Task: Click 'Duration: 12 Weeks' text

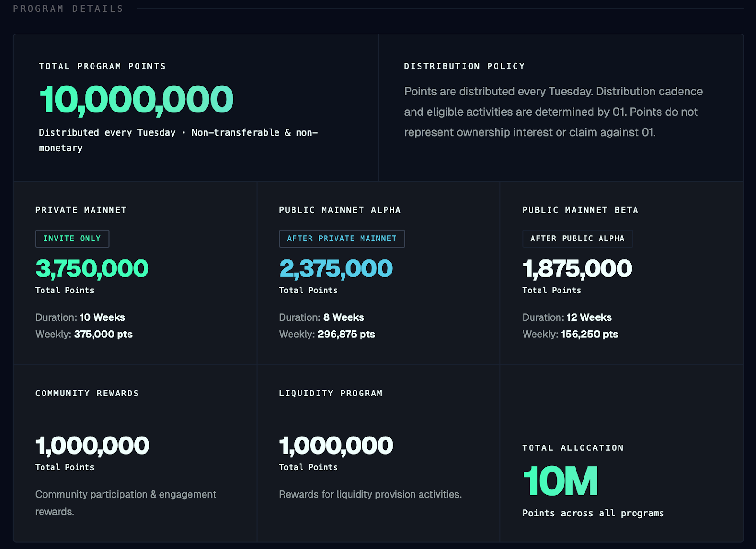Action: click(x=567, y=317)
